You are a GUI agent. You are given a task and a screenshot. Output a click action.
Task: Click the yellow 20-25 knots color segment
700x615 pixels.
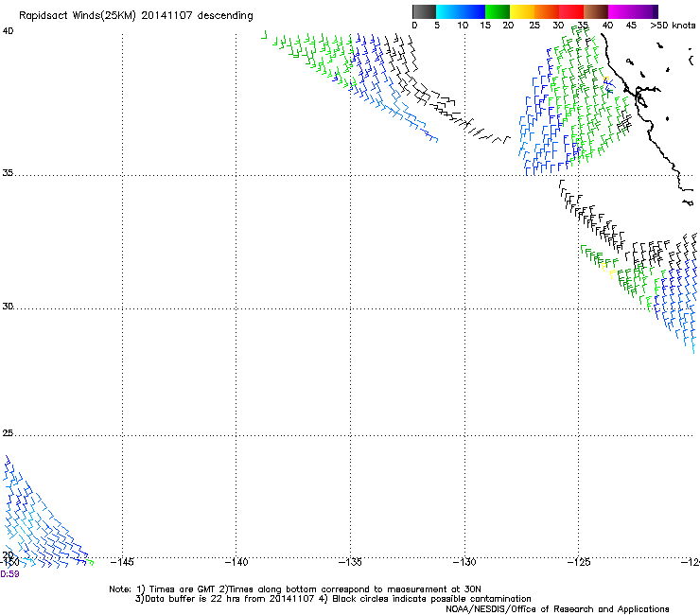tap(522, 11)
